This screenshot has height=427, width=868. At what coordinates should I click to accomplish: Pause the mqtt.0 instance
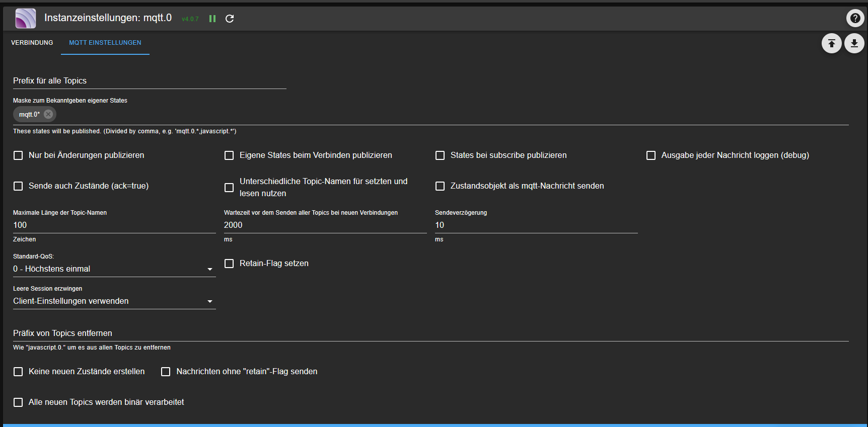(212, 19)
